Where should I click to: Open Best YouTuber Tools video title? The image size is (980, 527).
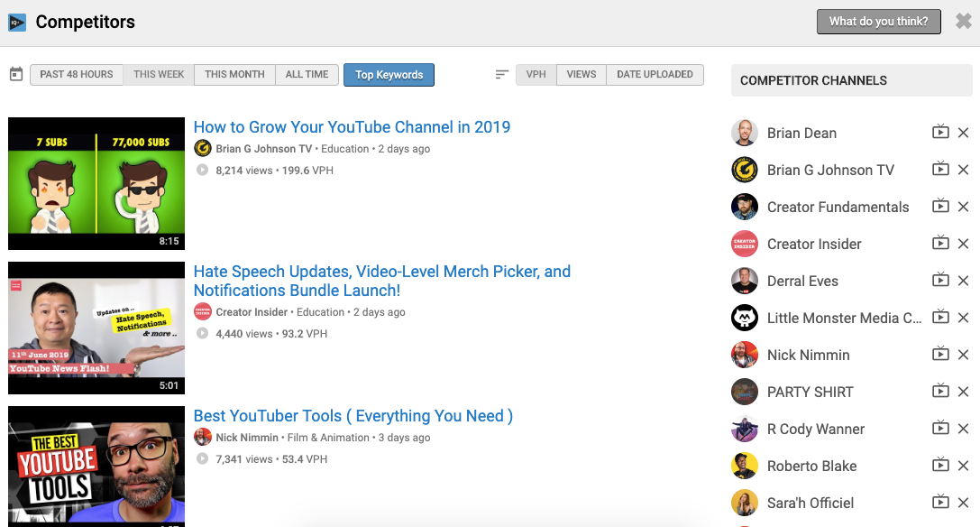353,416
